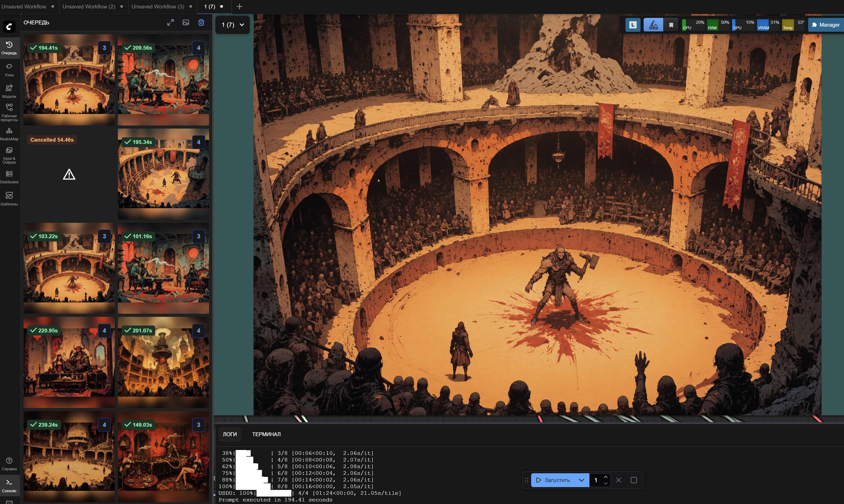
Task: Expand the queue panel to fullscreen
Action: (171, 23)
